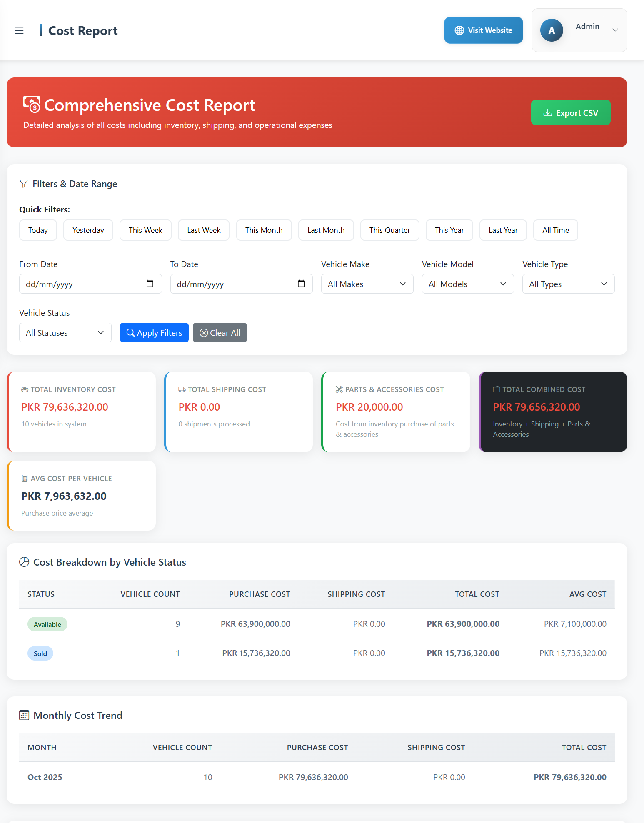Click Clear All to reset filters
The height and width of the screenshot is (823, 644).
click(220, 333)
